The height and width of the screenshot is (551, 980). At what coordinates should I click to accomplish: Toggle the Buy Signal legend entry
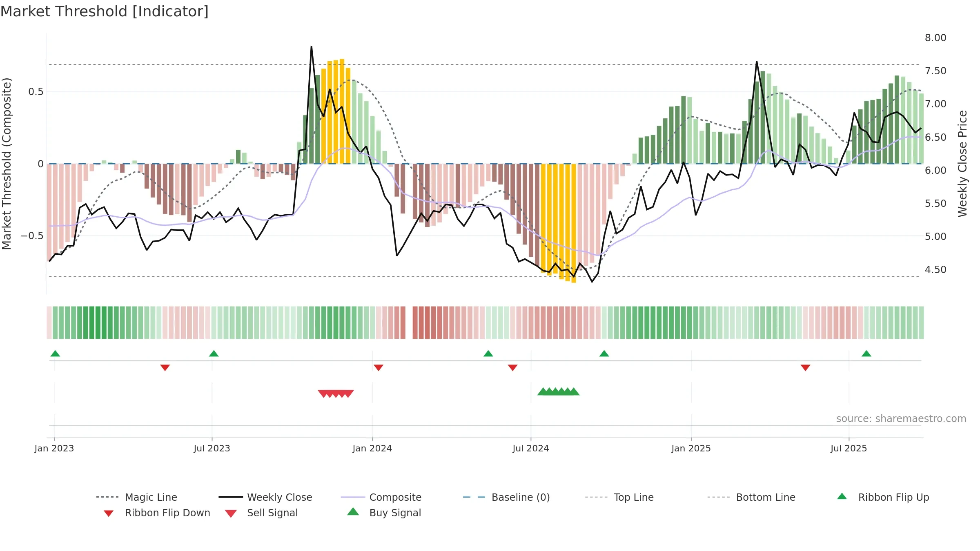[384, 513]
